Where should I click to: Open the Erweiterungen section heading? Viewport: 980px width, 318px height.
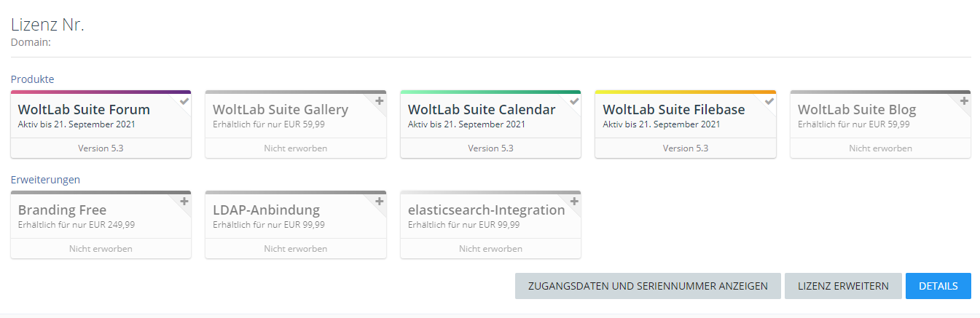point(45,179)
